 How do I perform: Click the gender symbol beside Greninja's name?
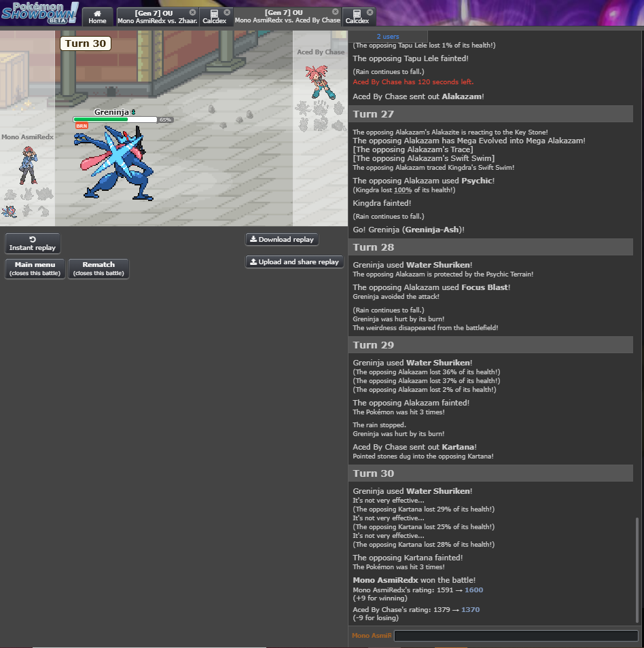(x=133, y=112)
